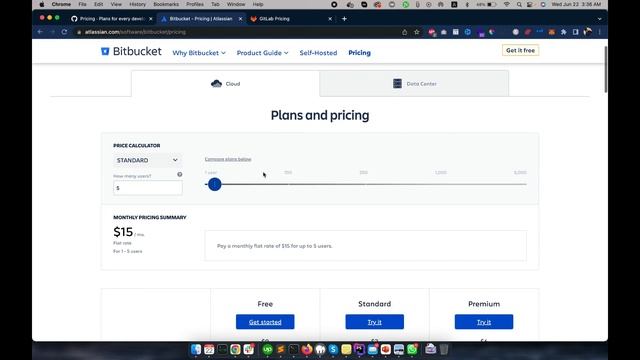Open Sublime Text in the Dock
This screenshot has height=360, width=640.
tap(281, 349)
